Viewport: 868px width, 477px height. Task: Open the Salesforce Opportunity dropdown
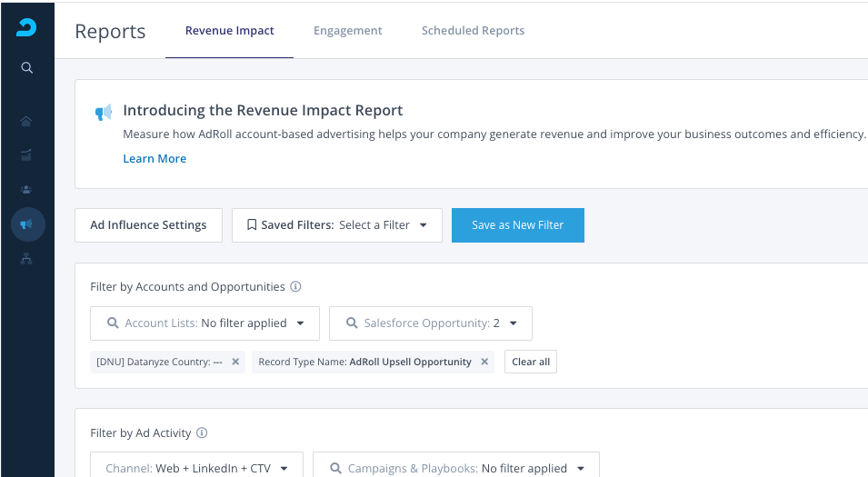coord(430,323)
